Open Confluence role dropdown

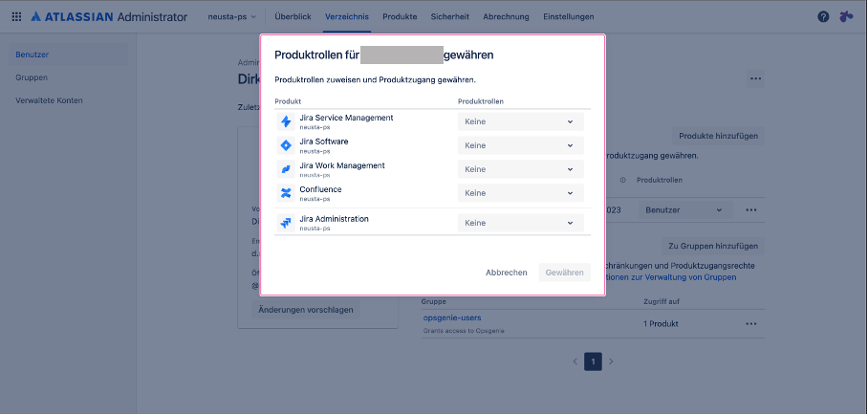520,193
